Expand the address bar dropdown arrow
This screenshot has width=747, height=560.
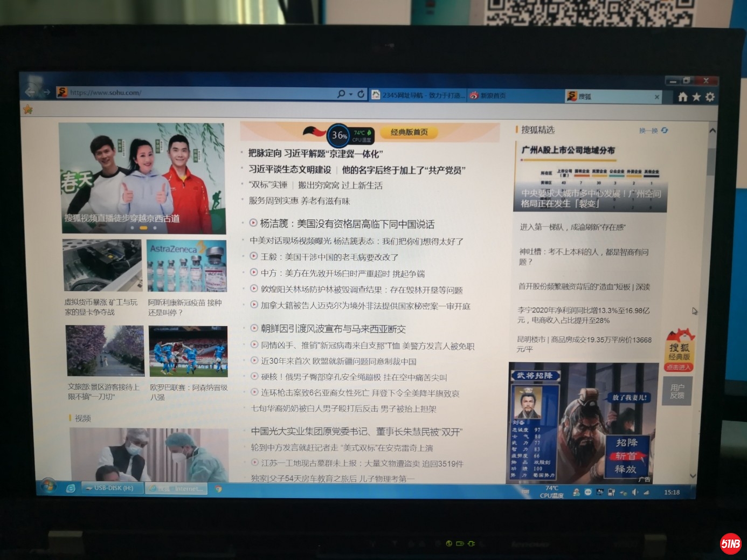point(351,94)
